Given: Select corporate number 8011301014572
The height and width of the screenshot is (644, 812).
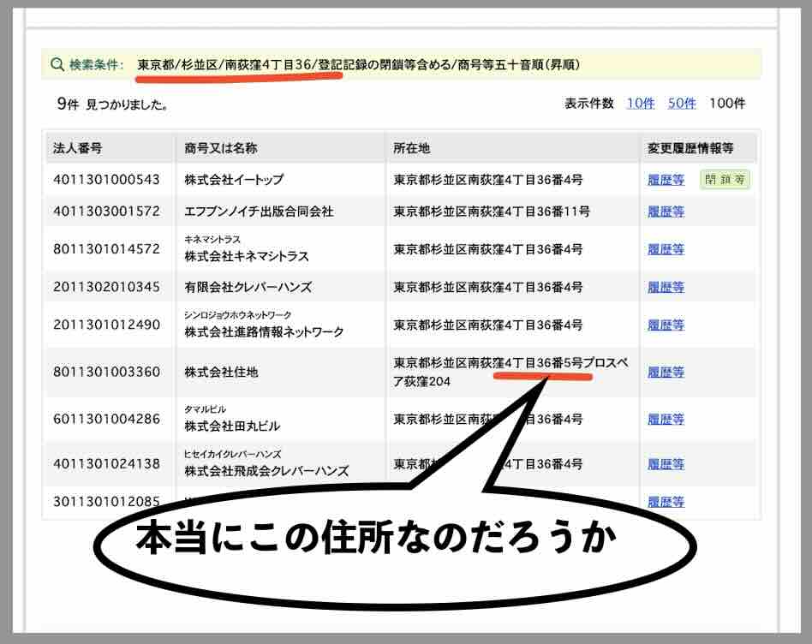Looking at the screenshot, I should pyautogui.click(x=106, y=249).
